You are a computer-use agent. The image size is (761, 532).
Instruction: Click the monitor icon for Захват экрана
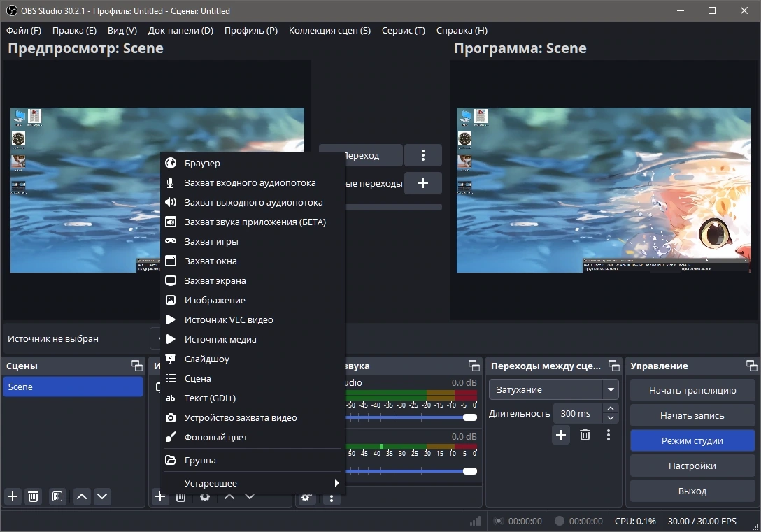click(x=171, y=280)
